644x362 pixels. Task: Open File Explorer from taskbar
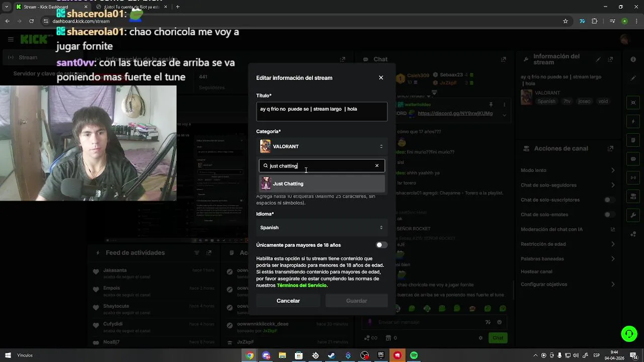[282, 355]
